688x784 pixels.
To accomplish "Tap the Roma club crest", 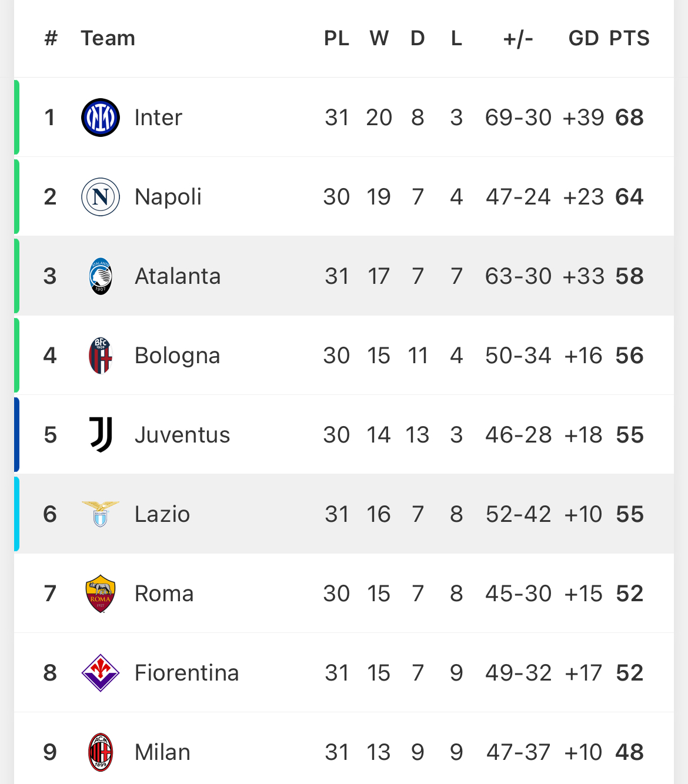I will tap(101, 594).
